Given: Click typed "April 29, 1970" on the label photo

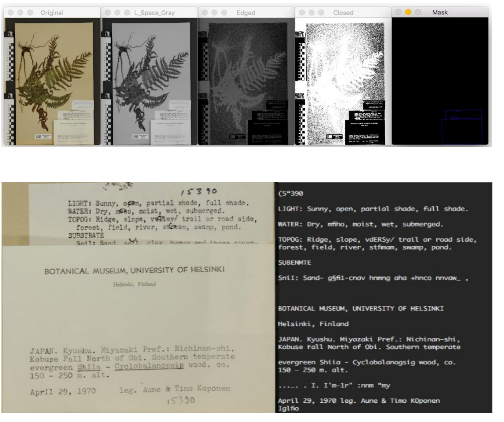Looking at the screenshot, I should (x=63, y=392).
